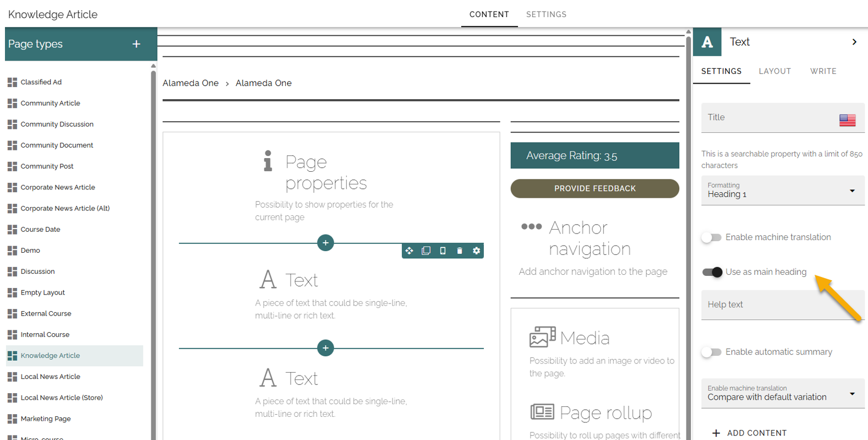This screenshot has width=868, height=440.
Task: Collapse the Text panel with chevron arrow
Action: [854, 42]
